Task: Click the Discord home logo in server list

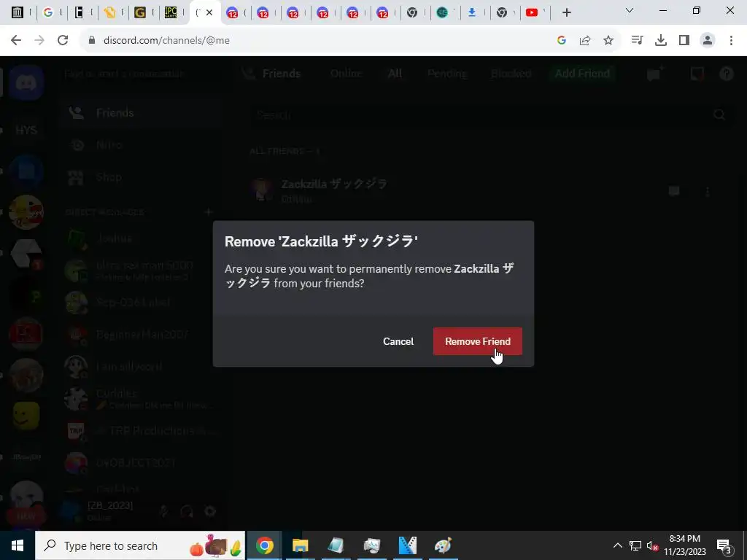Action: 26,83
